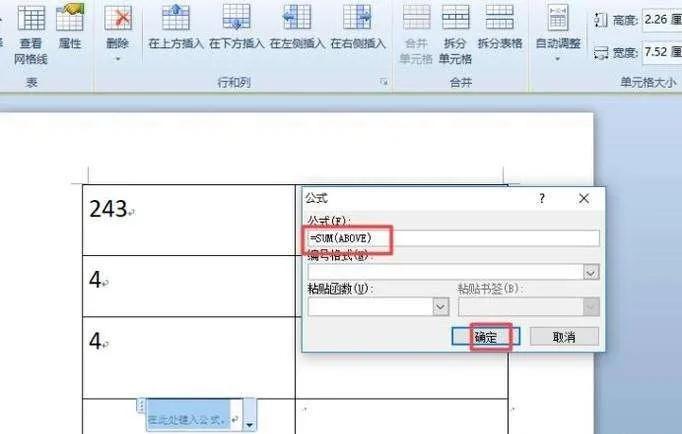Viewport: 682px width, 434px height.
Task: Click table cell containing 243
Action: point(189,220)
